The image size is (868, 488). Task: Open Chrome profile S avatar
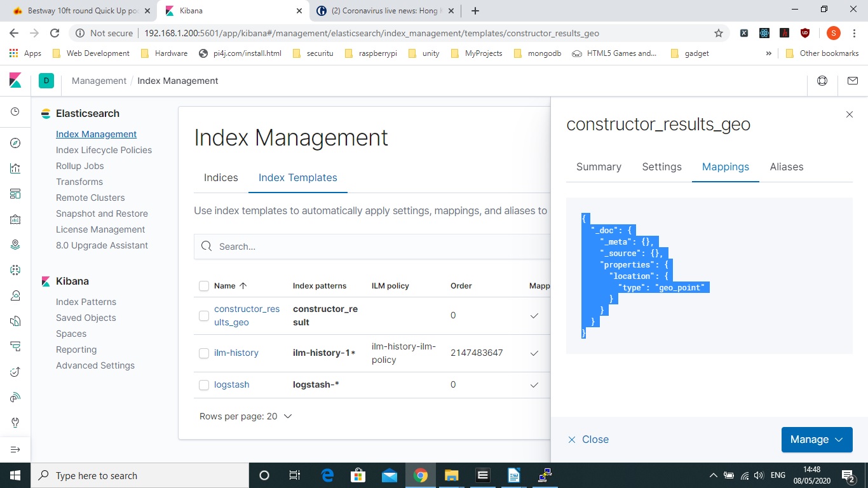pos(834,33)
